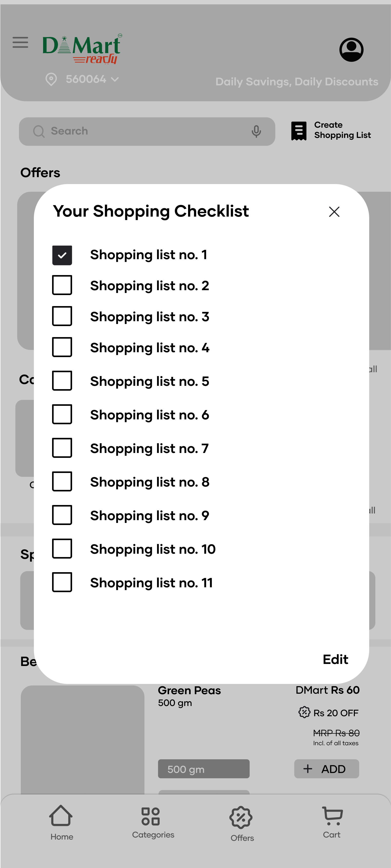Click the Search input field
391x868 pixels.
tap(147, 132)
